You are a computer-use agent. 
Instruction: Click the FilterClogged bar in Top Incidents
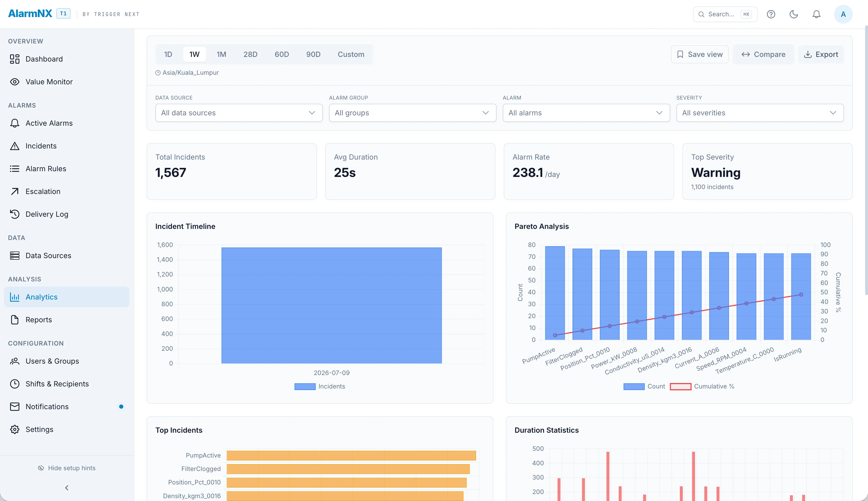coord(348,469)
